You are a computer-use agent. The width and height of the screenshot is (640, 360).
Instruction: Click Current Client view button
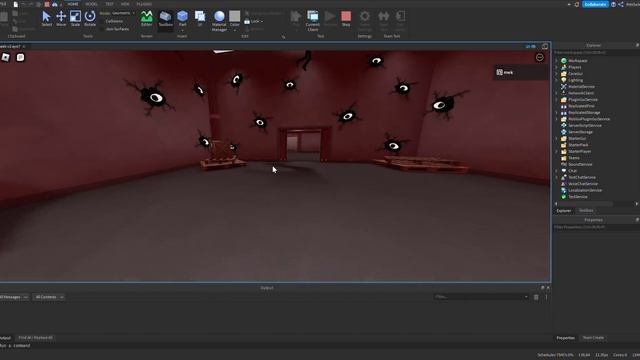click(313, 20)
